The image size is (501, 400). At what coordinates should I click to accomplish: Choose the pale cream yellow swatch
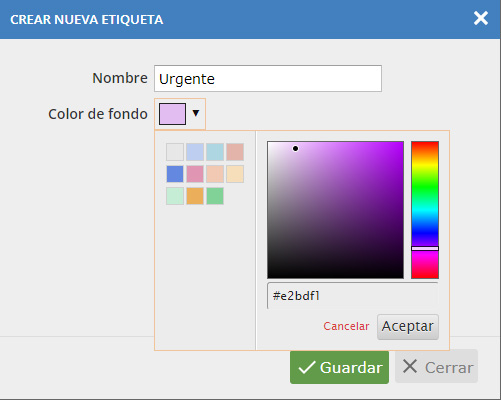tap(235, 174)
